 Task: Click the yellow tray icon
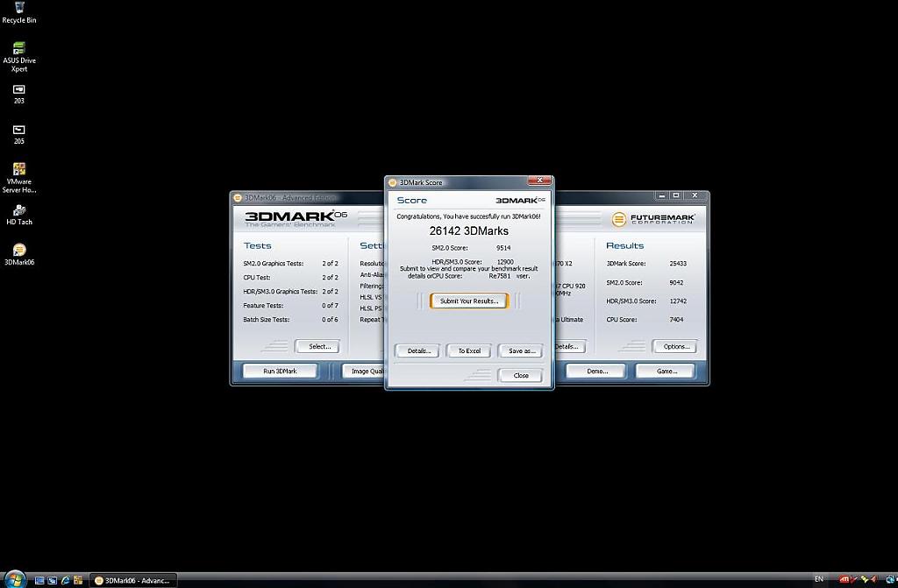click(x=864, y=580)
